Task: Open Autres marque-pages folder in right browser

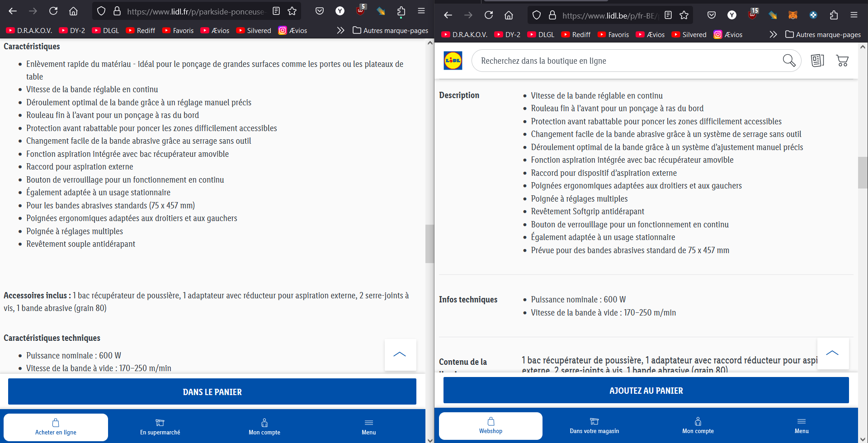Action: 823,34
